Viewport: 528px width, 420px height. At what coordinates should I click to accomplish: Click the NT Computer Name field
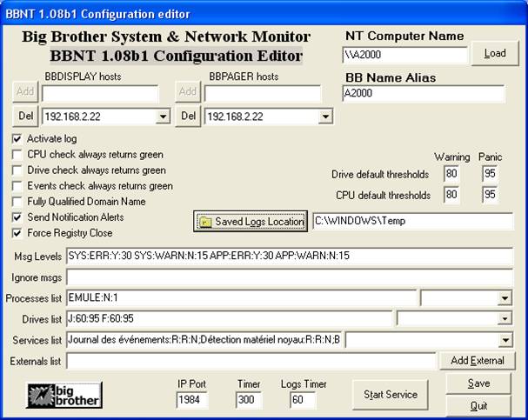404,54
